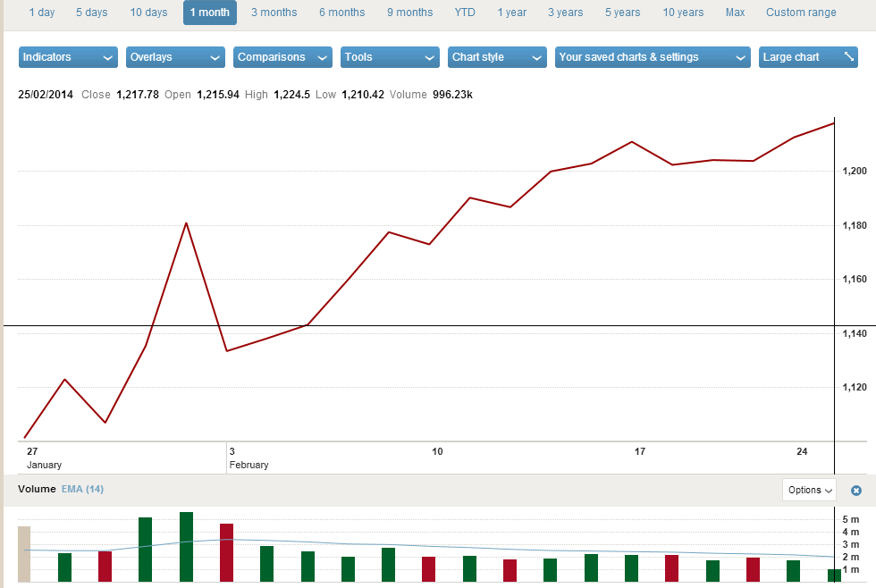Close the Volume panel with x icon

point(855,491)
